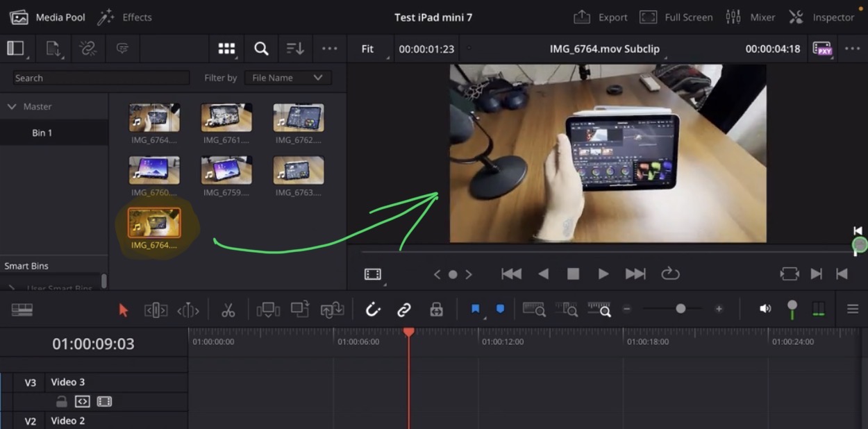The height and width of the screenshot is (429, 868).
Task: Open the Media Pool panel
Action: tap(47, 17)
